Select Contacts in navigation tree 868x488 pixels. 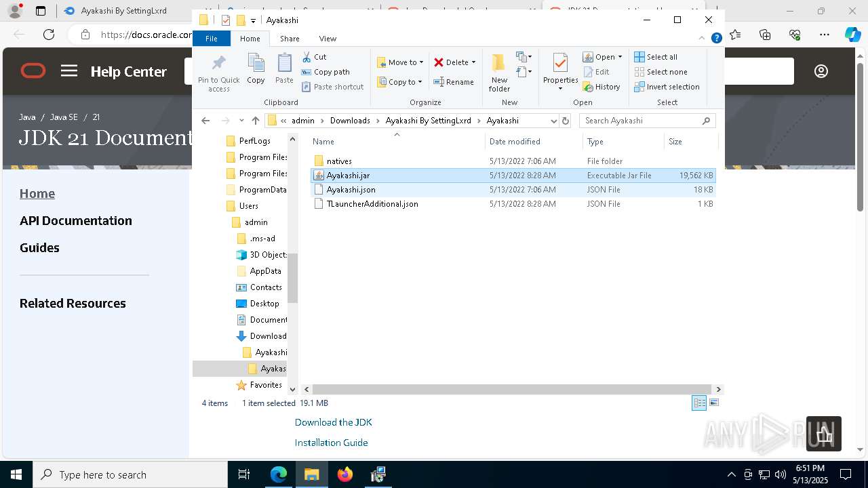pos(259,287)
